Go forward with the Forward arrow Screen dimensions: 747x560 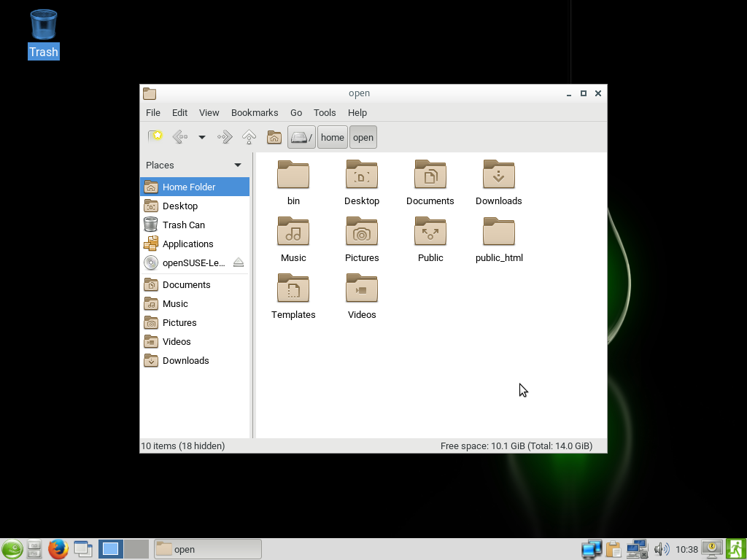pos(224,136)
